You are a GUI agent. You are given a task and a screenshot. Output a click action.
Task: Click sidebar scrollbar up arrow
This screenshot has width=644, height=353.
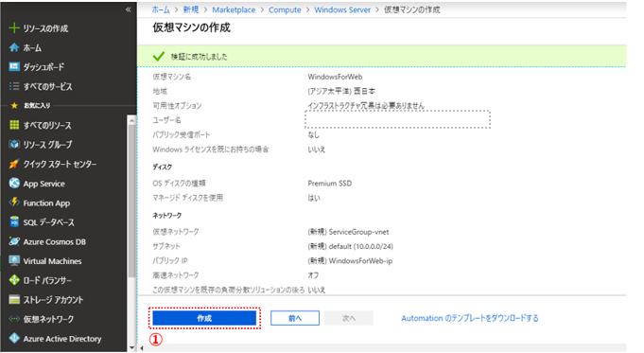[131, 120]
